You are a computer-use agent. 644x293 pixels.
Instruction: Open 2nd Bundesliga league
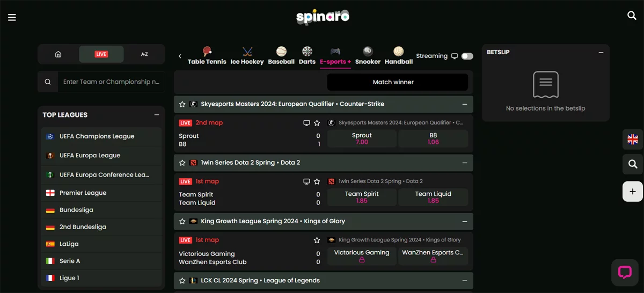pos(101,227)
